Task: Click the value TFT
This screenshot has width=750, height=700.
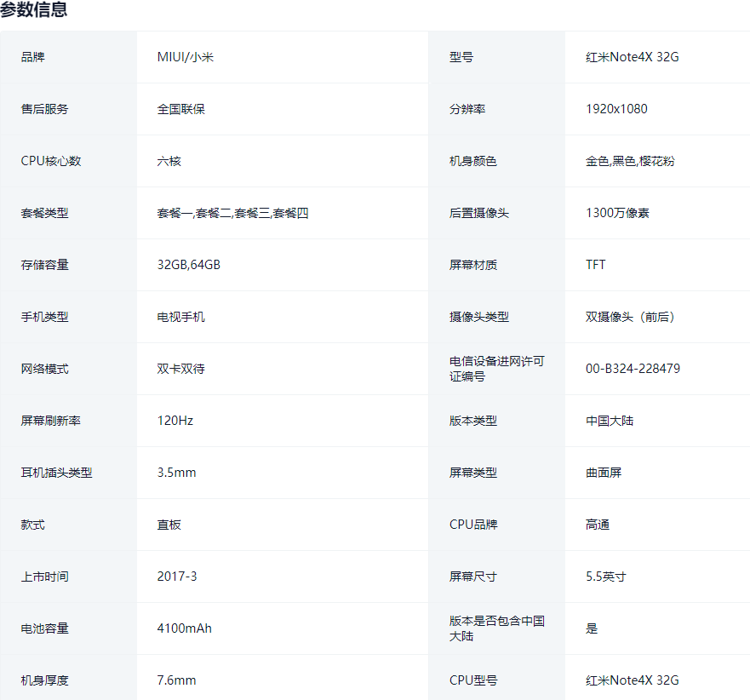Action: (596, 265)
